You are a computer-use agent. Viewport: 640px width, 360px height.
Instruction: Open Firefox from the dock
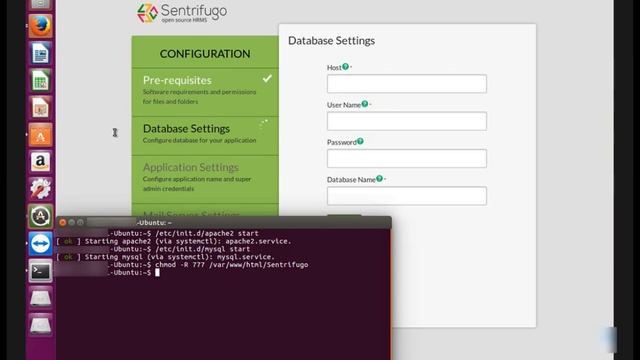[x=40, y=26]
